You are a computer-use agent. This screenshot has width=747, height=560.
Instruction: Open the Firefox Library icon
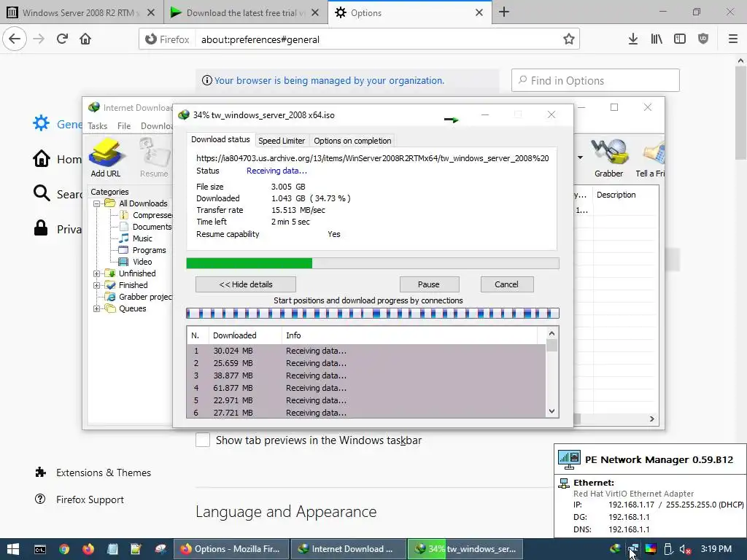click(x=657, y=39)
